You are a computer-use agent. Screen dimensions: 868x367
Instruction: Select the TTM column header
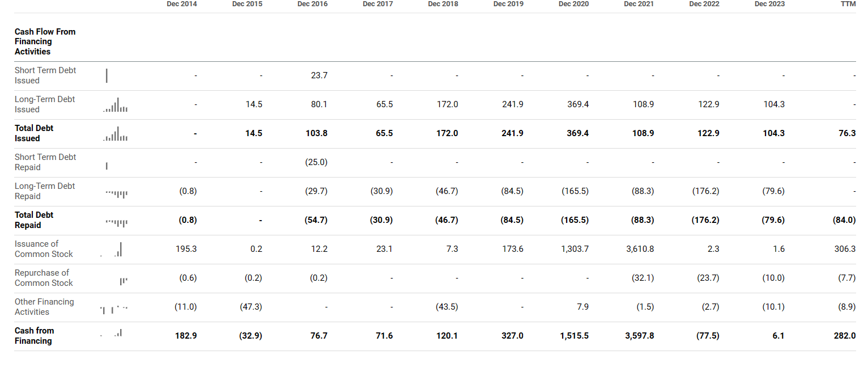(x=848, y=4)
